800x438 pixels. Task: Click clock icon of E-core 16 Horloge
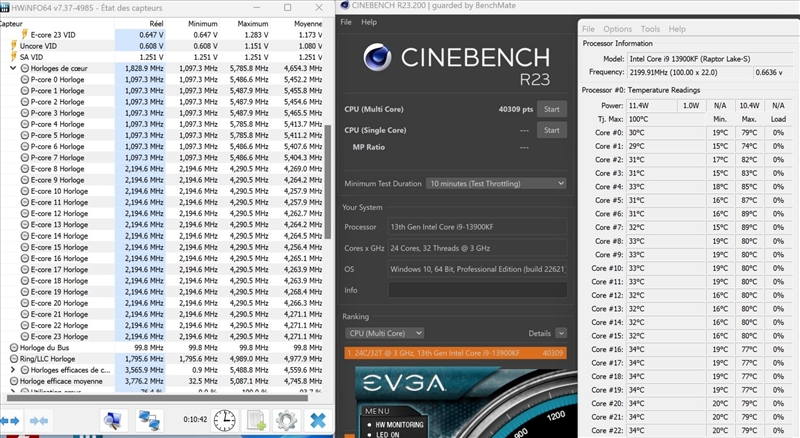pyautogui.click(x=24, y=258)
